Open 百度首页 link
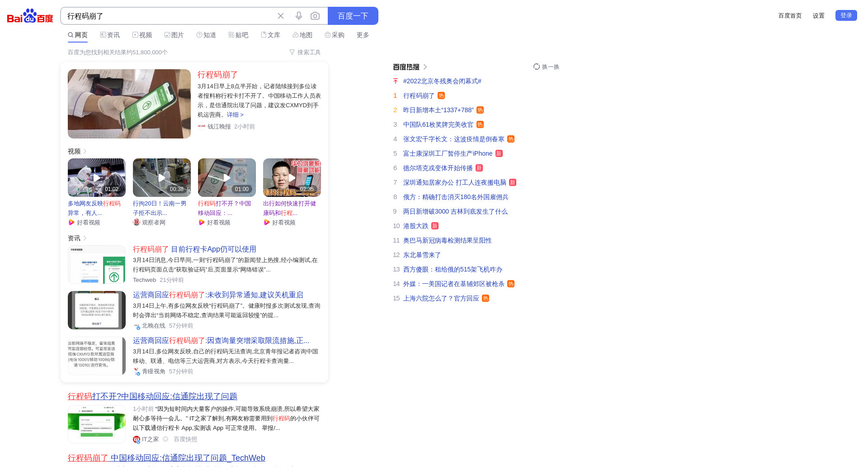 (790, 15)
